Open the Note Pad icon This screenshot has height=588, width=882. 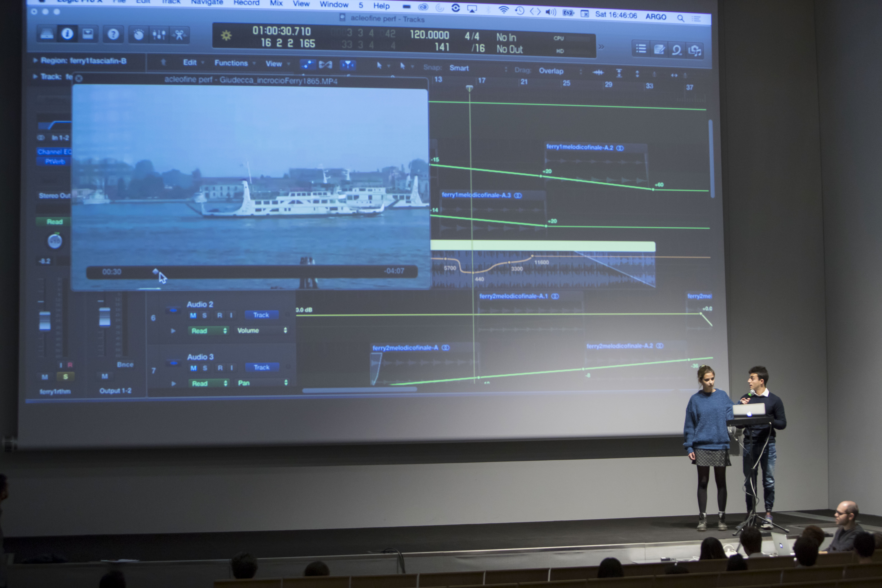coord(659,49)
